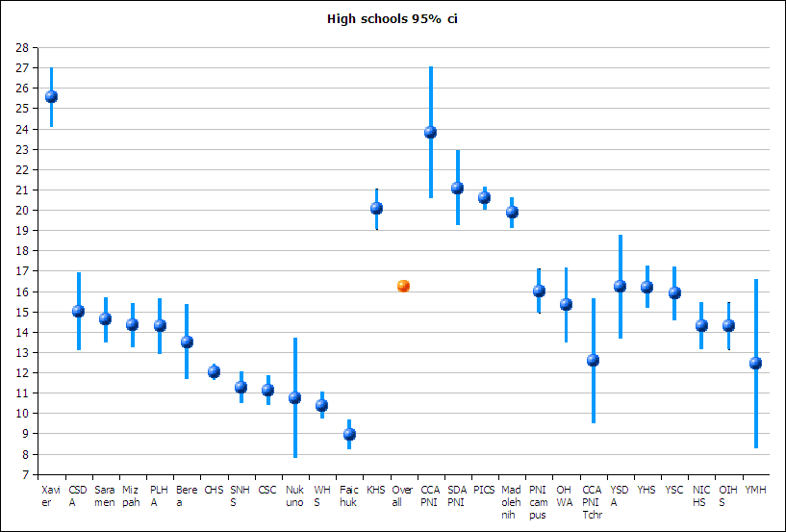The width and height of the screenshot is (786, 532).
Task: Click the Madolehnih data marker
Action: 512,212
